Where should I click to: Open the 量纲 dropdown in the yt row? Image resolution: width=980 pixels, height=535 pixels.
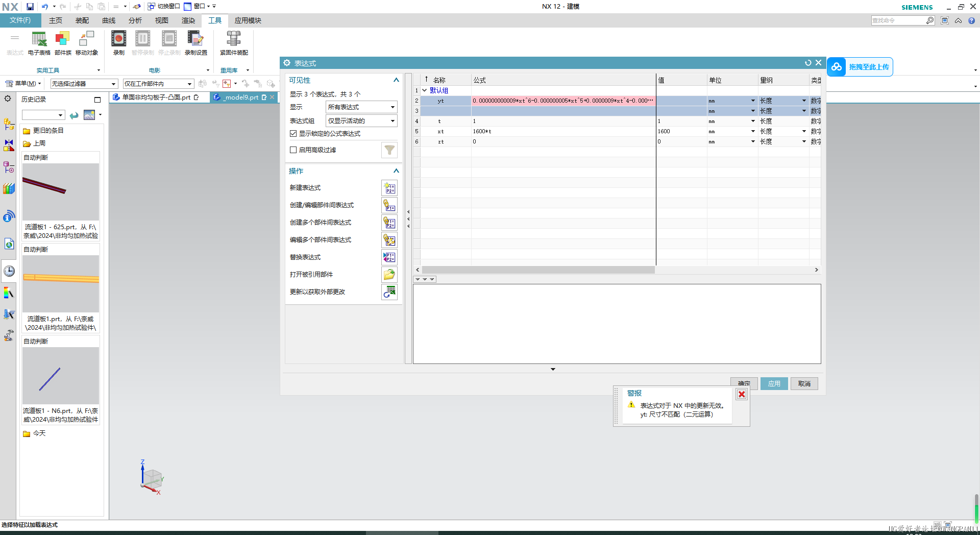[x=804, y=101]
